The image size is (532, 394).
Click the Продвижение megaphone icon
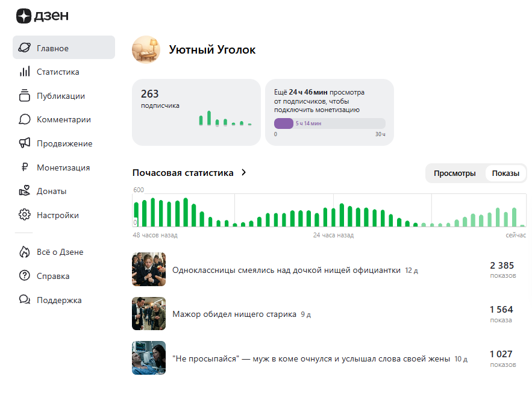pos(25,143)
